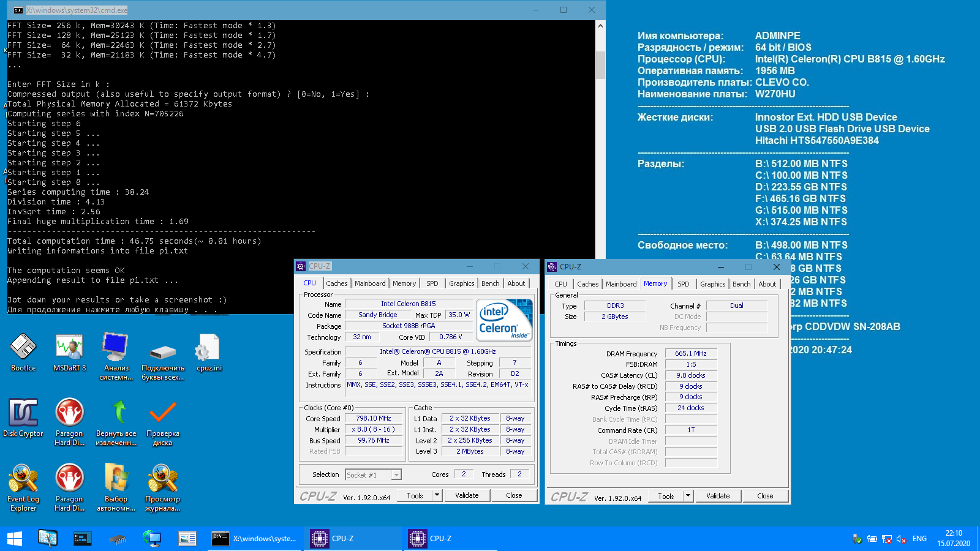
Task: Click the security shield tray icon
Action: (858, 539)
